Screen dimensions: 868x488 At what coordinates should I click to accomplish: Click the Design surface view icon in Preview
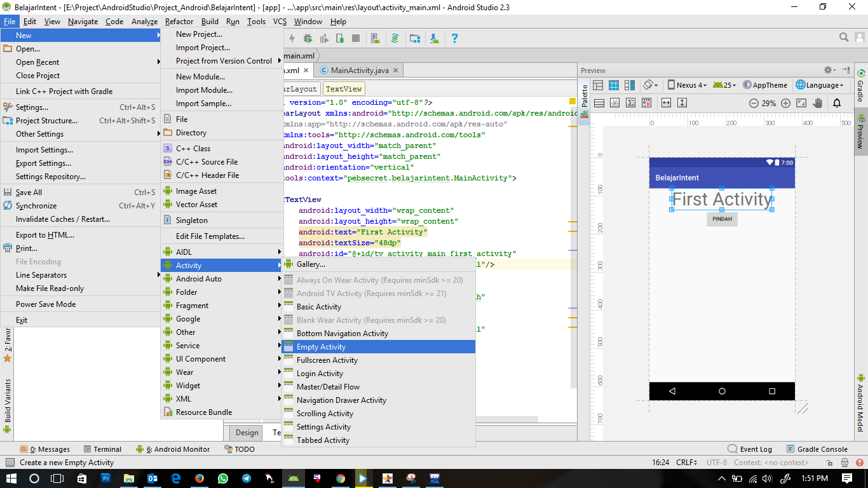point(598,85)
